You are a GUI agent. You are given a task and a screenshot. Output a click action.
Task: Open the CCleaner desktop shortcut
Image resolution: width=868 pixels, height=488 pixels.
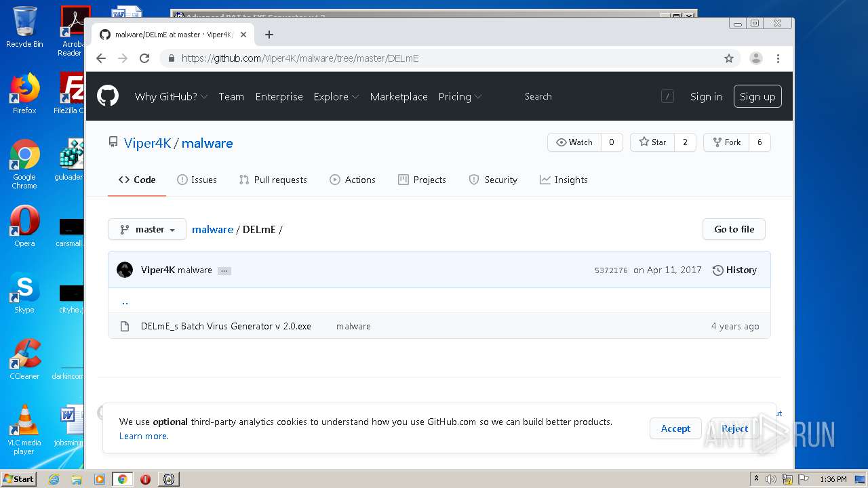24,359
